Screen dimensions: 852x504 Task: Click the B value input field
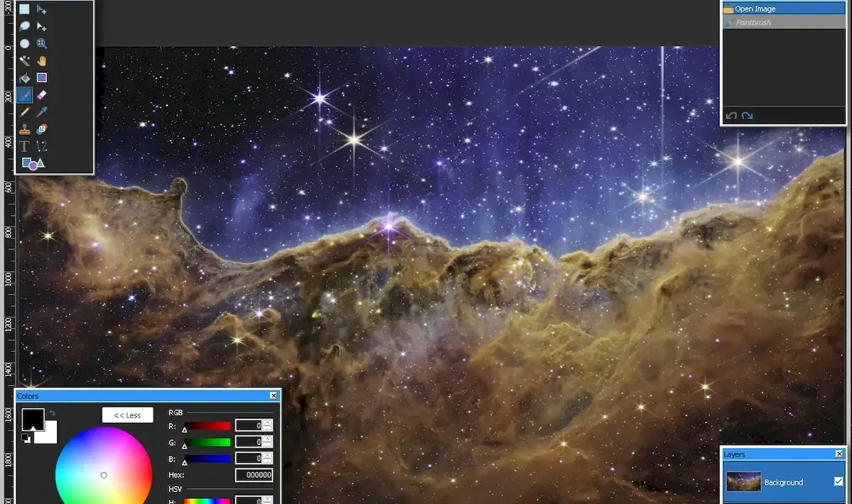(249, 458)
